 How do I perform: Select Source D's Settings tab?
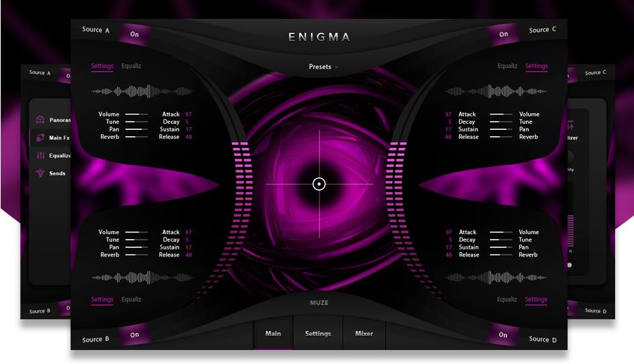pyautogui.click(x=535, y=299)
